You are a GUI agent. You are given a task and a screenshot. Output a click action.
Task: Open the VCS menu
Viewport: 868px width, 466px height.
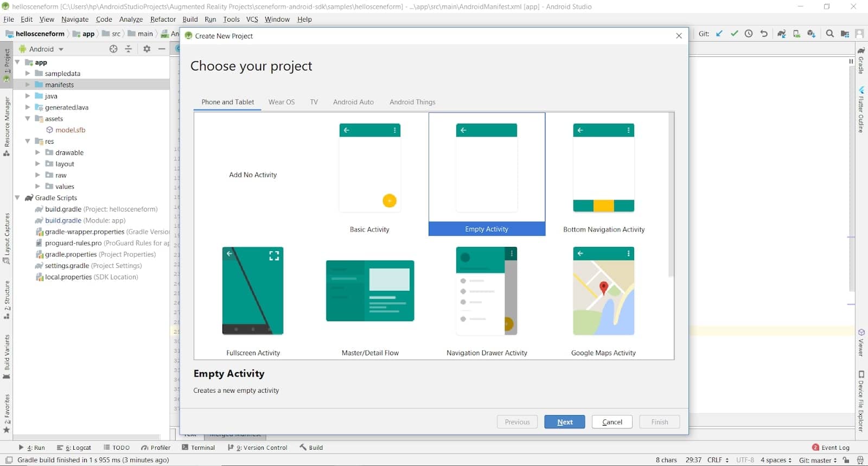click(252, 19)
